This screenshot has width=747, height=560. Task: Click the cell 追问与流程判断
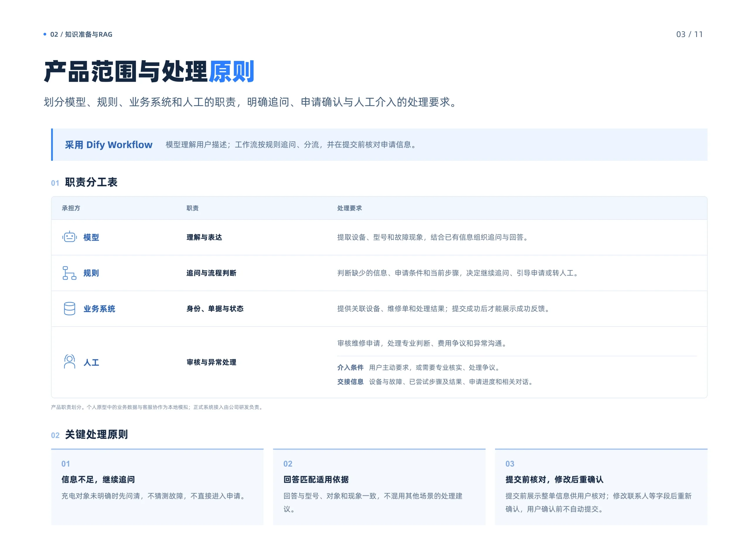(x=211, y=273)
